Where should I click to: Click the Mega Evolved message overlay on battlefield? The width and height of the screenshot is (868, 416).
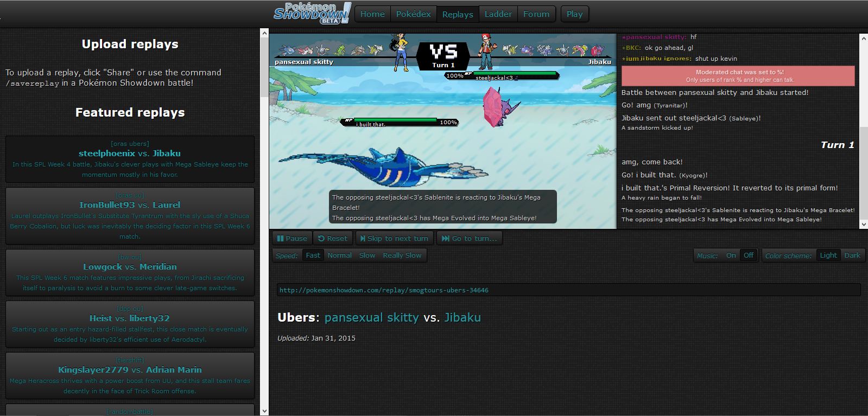tap(443, 207)
